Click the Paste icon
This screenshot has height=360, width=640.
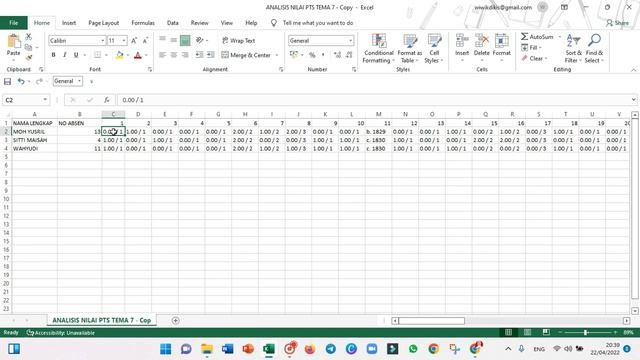(13, 41)
